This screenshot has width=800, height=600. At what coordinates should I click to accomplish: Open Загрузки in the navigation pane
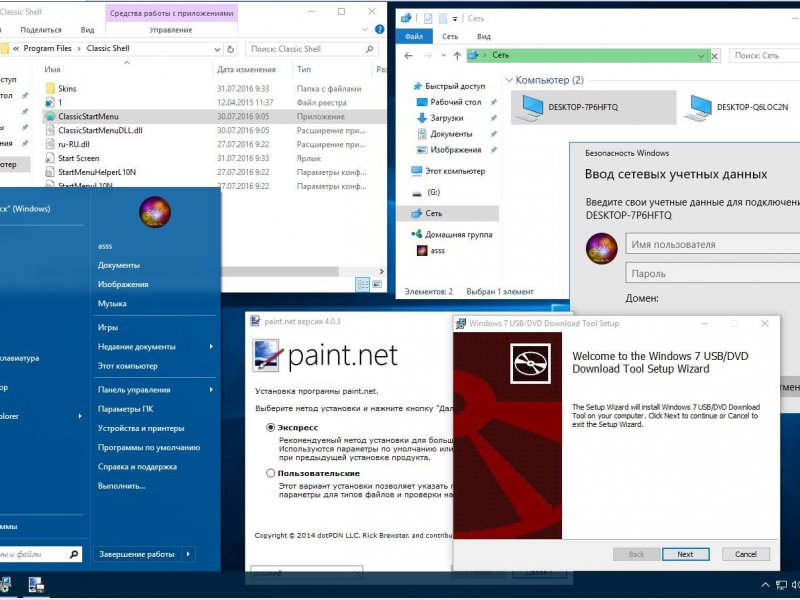pos(446,118)
